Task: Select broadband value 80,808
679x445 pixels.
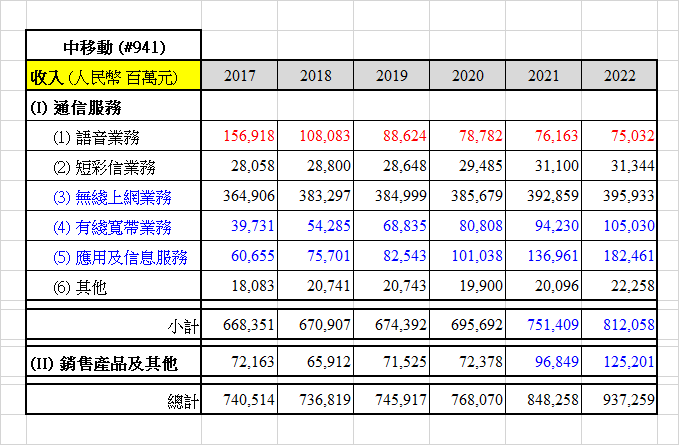Action: [481, 226]
